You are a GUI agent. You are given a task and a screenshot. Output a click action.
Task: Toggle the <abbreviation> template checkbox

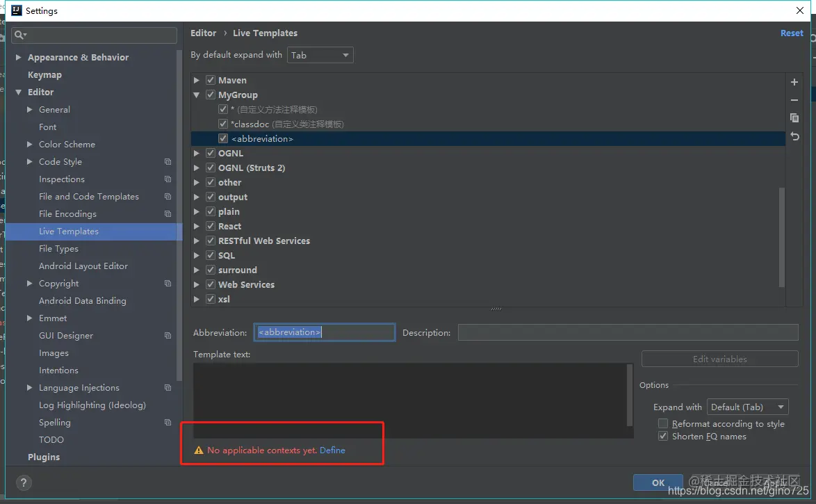click(222, 138)
